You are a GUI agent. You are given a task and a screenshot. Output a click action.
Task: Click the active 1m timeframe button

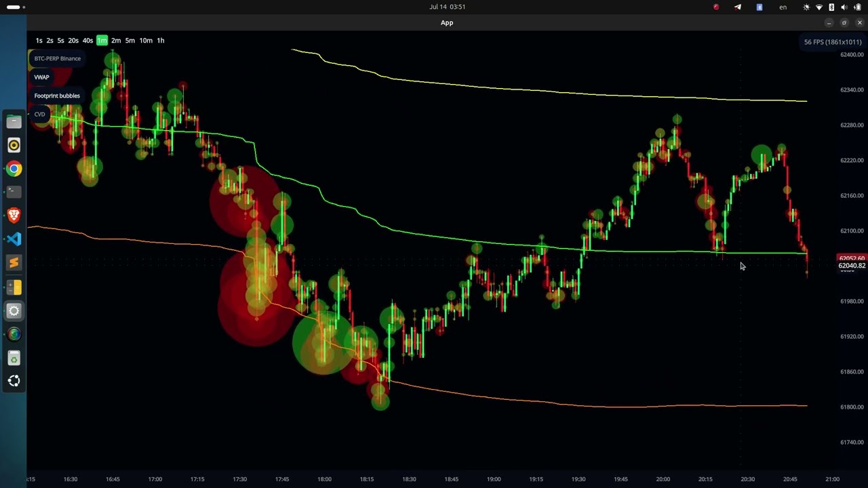(x=102, y=41)
